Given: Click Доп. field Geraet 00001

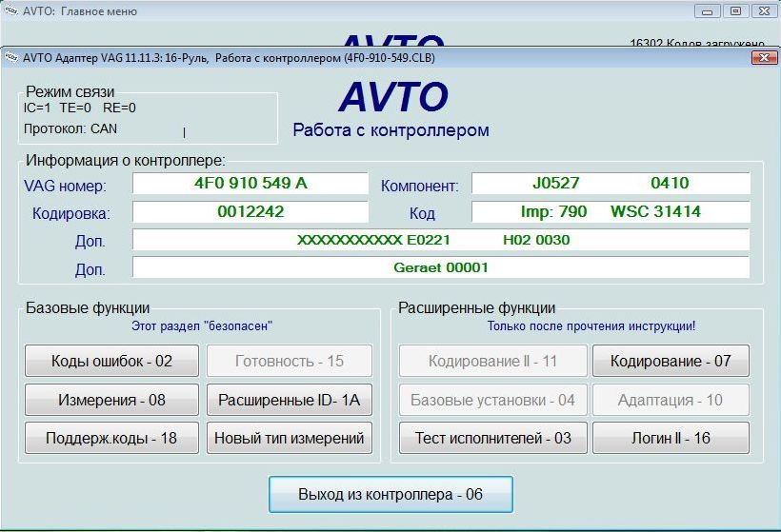Looking at the screenshot, I should [x=441, y=267].
